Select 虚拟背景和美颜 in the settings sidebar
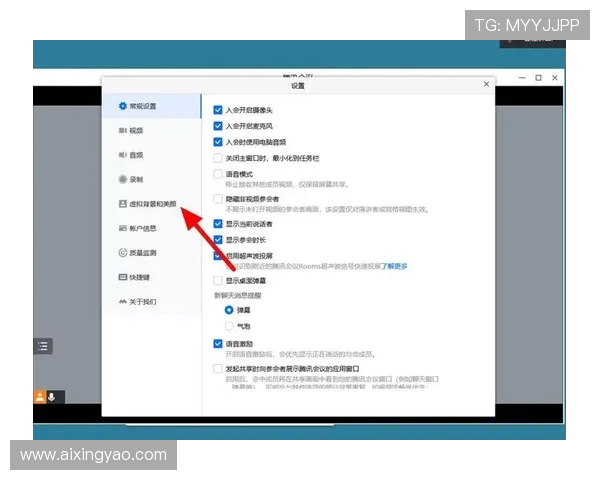This screenshot has height=480, width=600. coord(151,204)
